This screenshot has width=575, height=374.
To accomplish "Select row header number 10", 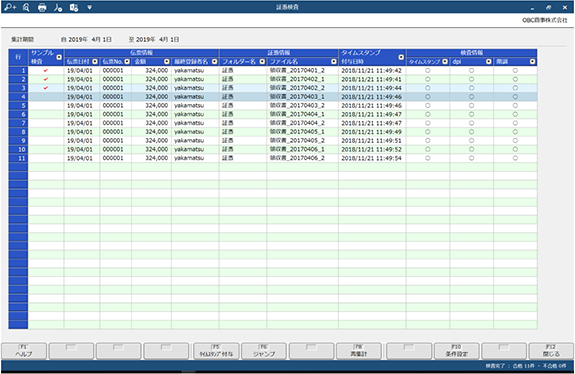I will tap(18, 150).
